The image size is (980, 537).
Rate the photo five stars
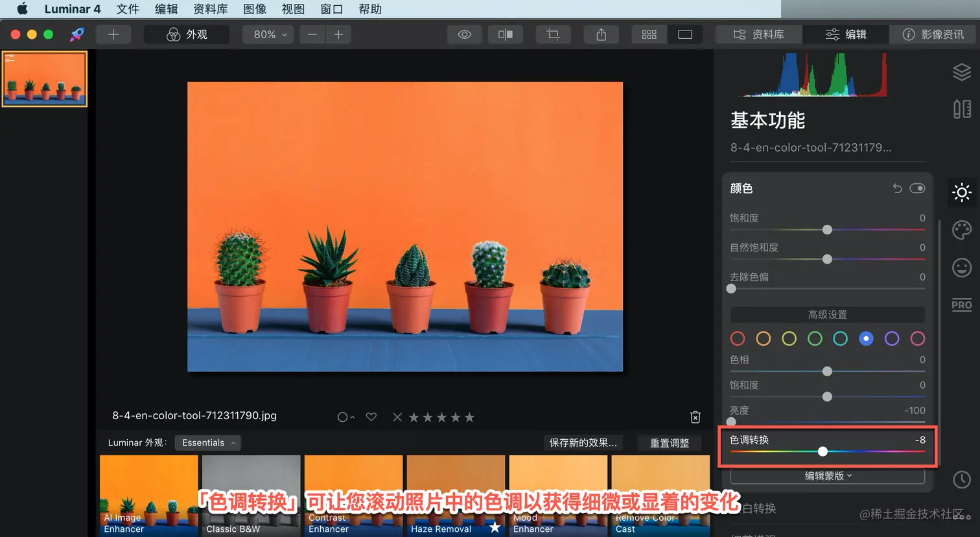[469, 417]
